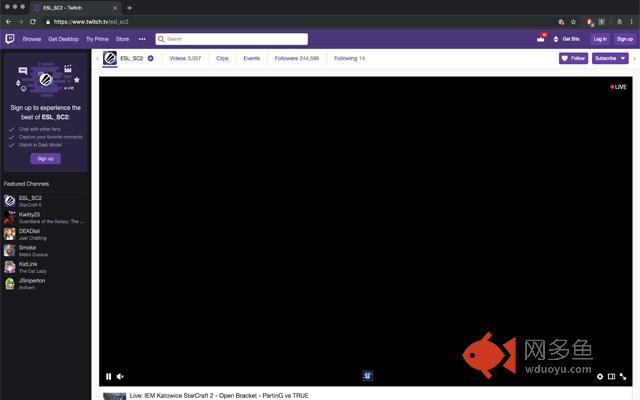Open the three-dots more menu in navbar
Image resolution: width=640 pixels, height=400 pixels.
pos(142,39)
